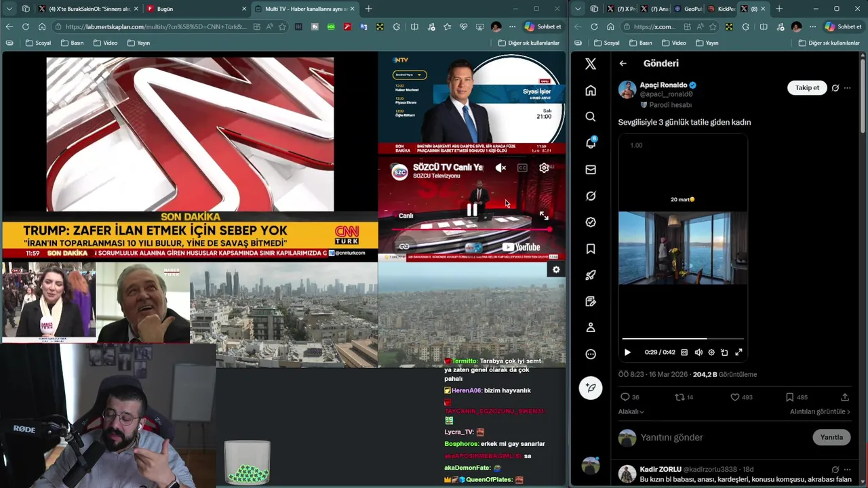Open X profile person icon

point(591,327)
